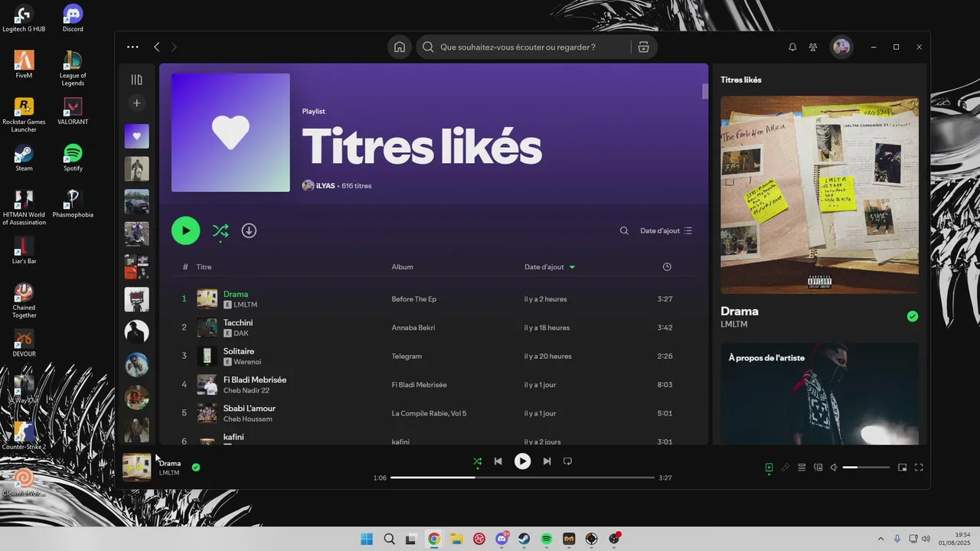Sort by duration clock icon
The height and width of the screenshot is (551, 980).
(667, 267)
